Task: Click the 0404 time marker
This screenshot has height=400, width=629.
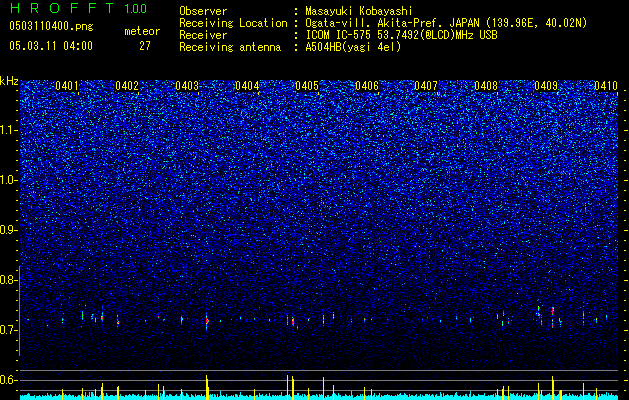Action: [x=247, y=85]
